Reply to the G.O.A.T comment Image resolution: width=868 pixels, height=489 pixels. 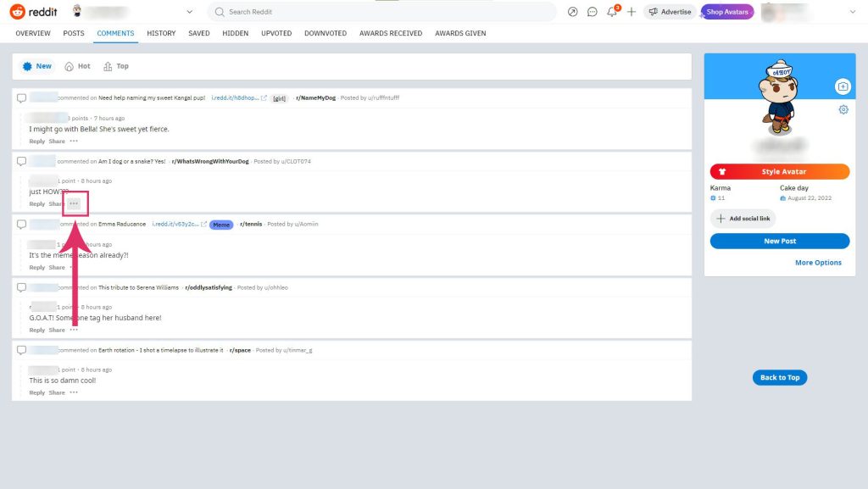click(x=37, y=330)
